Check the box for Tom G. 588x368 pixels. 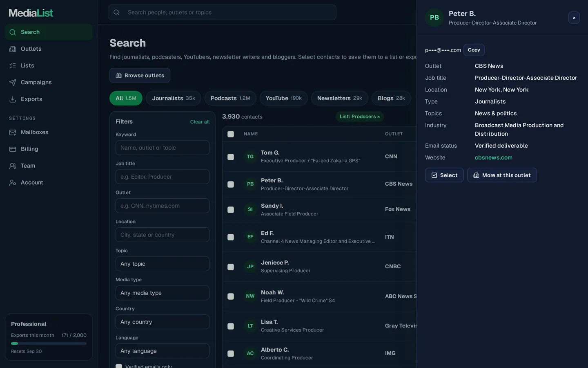(231, 157)
